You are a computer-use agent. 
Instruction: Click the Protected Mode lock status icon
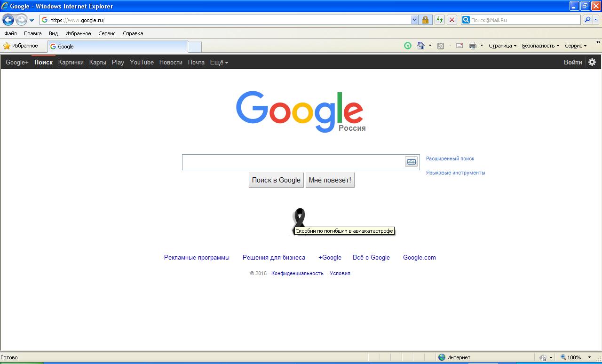click(543, 357)
